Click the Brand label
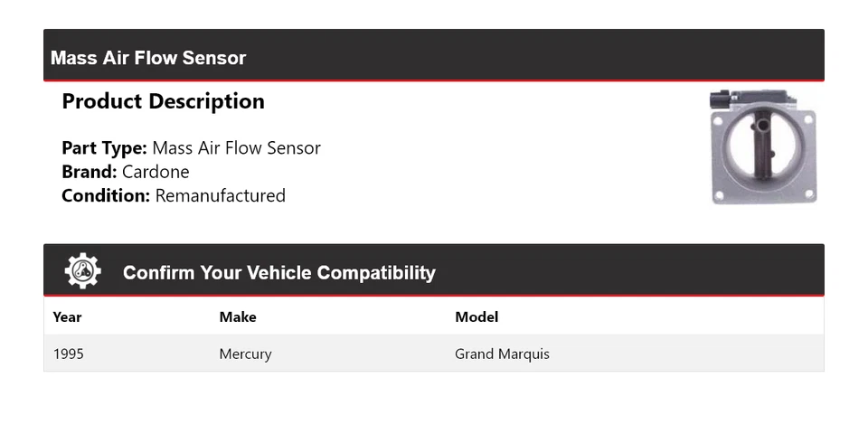This screenshot has height=434, width=868. [90, 172]
